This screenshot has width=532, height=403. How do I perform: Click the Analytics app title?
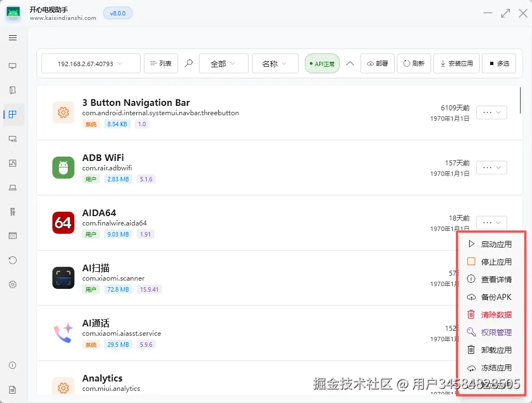102,378
